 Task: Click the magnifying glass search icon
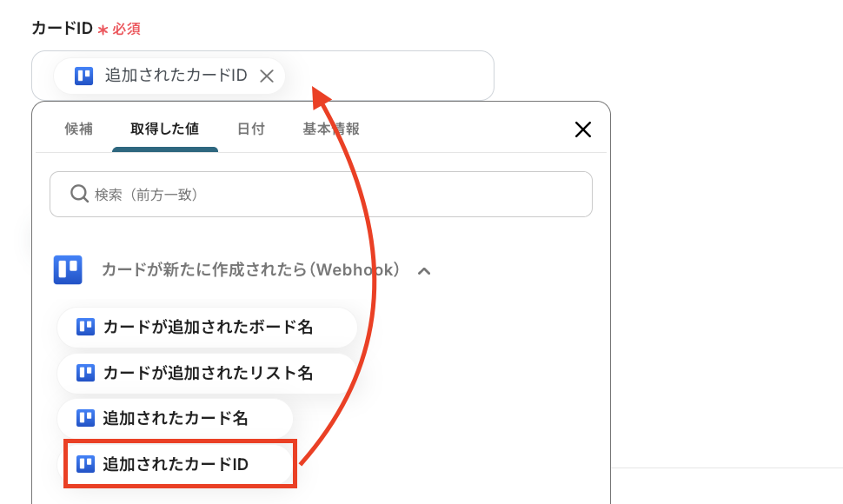pyautogui.click(x=79, y=194)
